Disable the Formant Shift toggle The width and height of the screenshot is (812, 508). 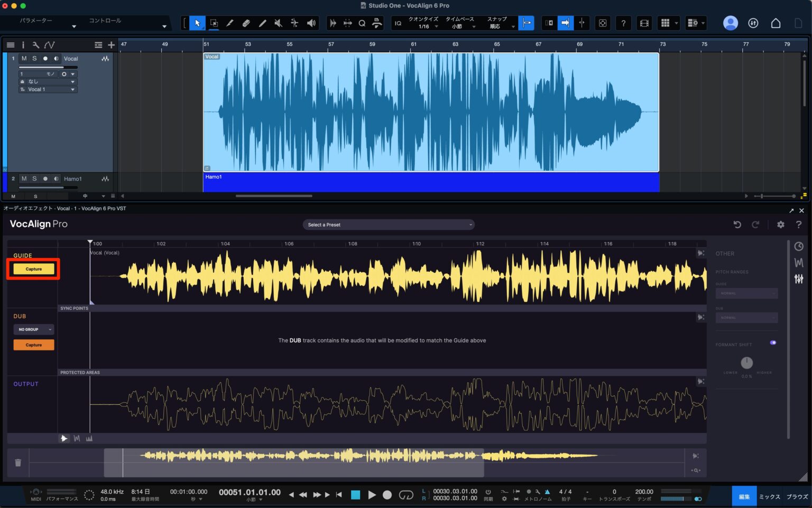pyautogui.click(x=773, y=343)
